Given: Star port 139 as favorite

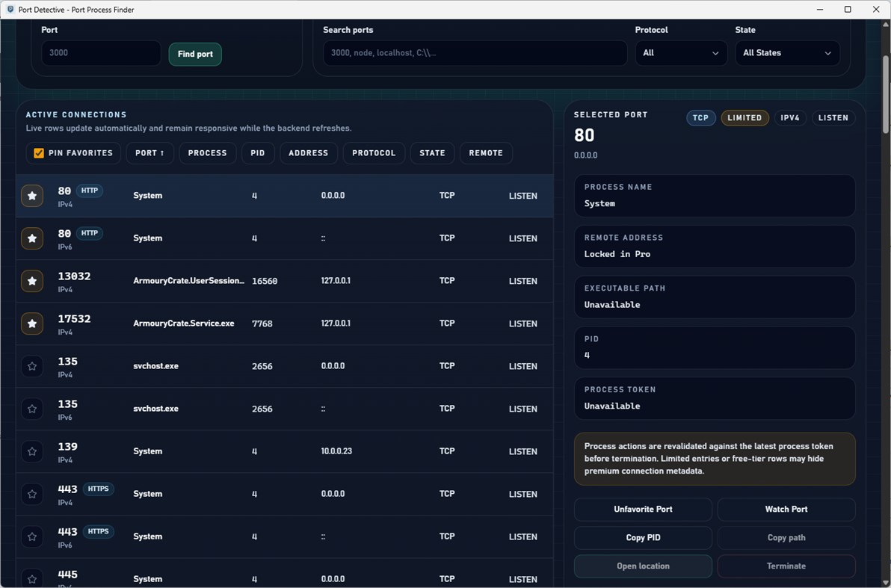Looking at the screenshot, I should pos(32,451).
